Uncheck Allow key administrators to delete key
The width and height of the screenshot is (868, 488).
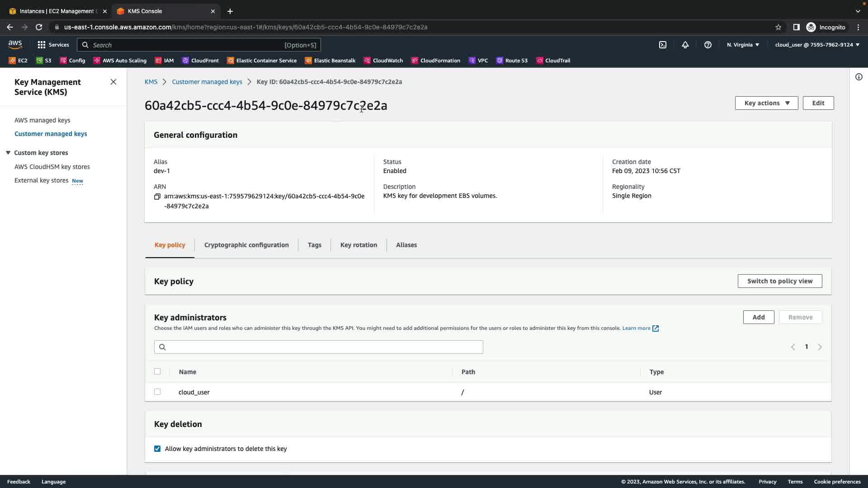click(x=157, y=449)
